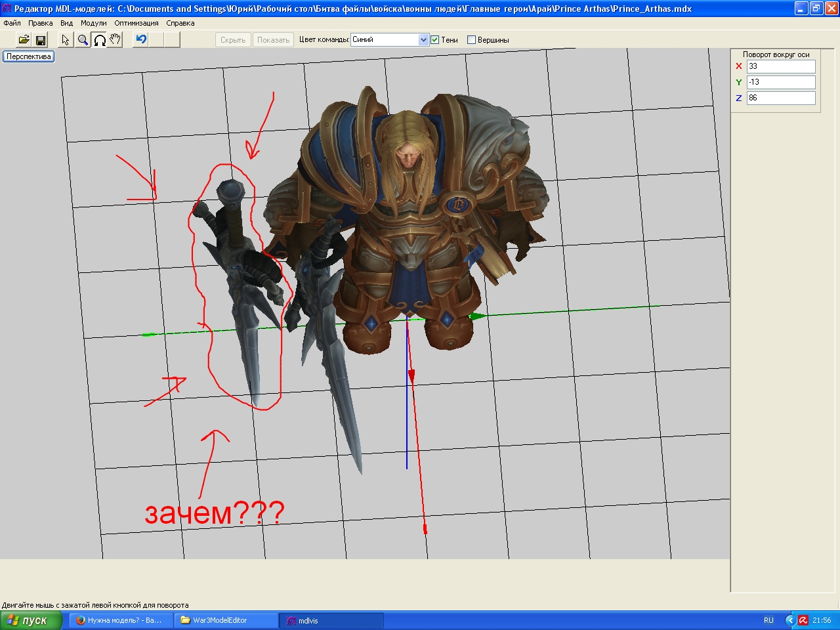Select the magnifier zoom tool
The width and height of the screenshot is (840, 630).
83,40
